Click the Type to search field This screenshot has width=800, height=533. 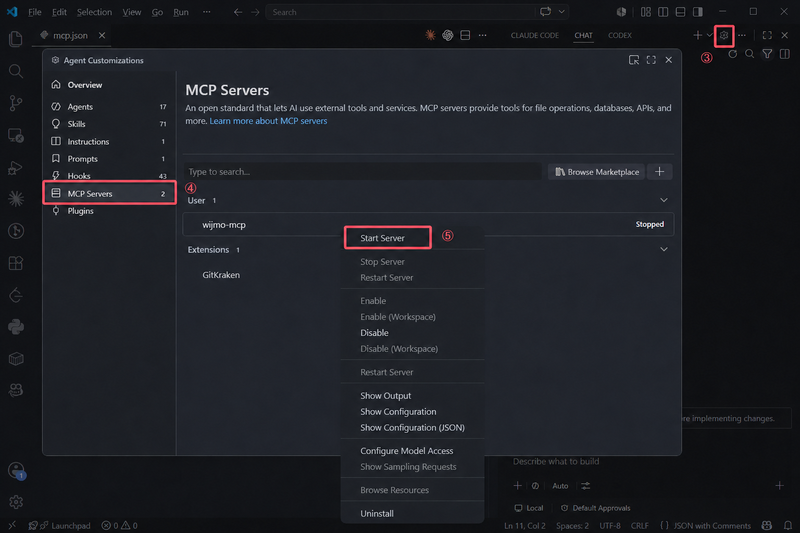pos(363,172)
